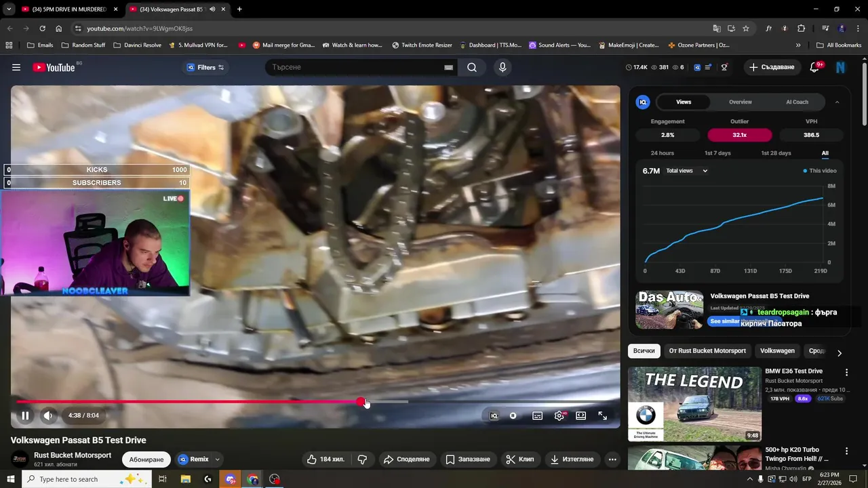Image resolution: width=868 pixels, height=488 pixels.
Task: Switch to the Overview tab
Action: click(x=741, y=102)
